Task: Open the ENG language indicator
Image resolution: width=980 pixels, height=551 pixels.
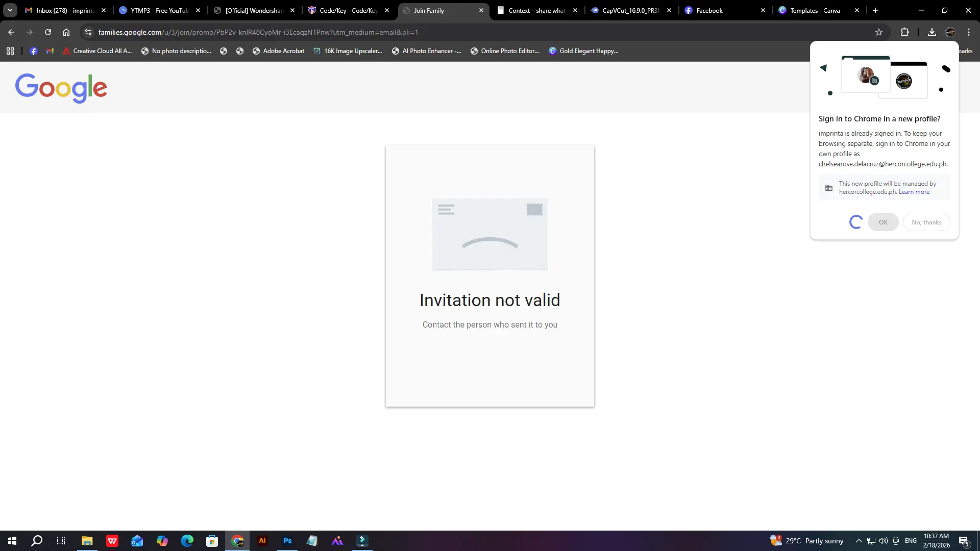Action: tap(911, 541)
